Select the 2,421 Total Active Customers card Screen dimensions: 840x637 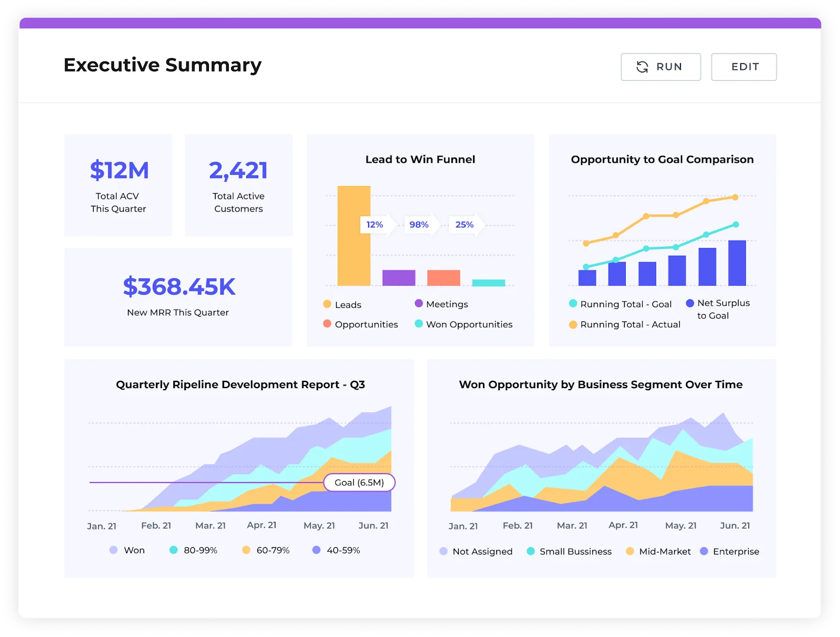click(x=238, y=185)
